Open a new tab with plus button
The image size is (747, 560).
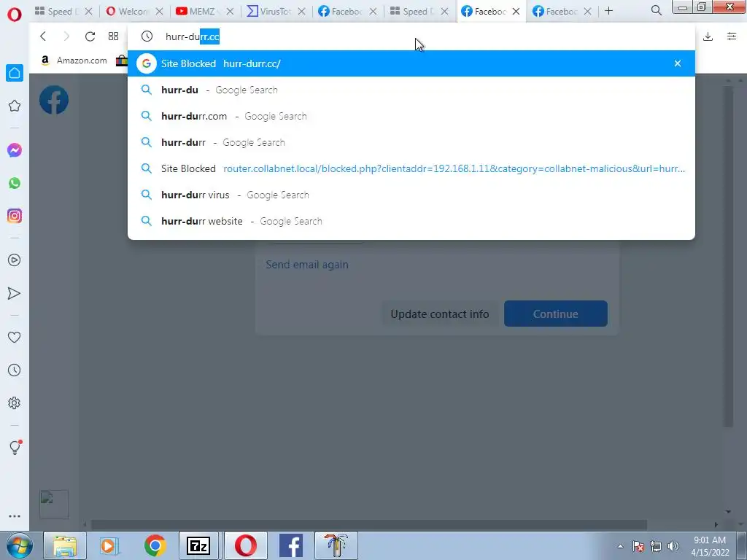click(609, 11)
